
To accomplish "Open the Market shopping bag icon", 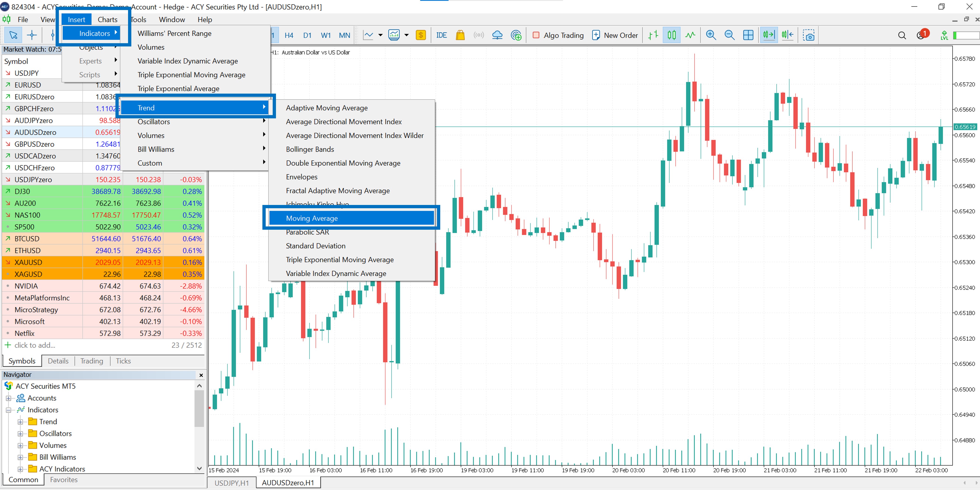I will (460, 35).
